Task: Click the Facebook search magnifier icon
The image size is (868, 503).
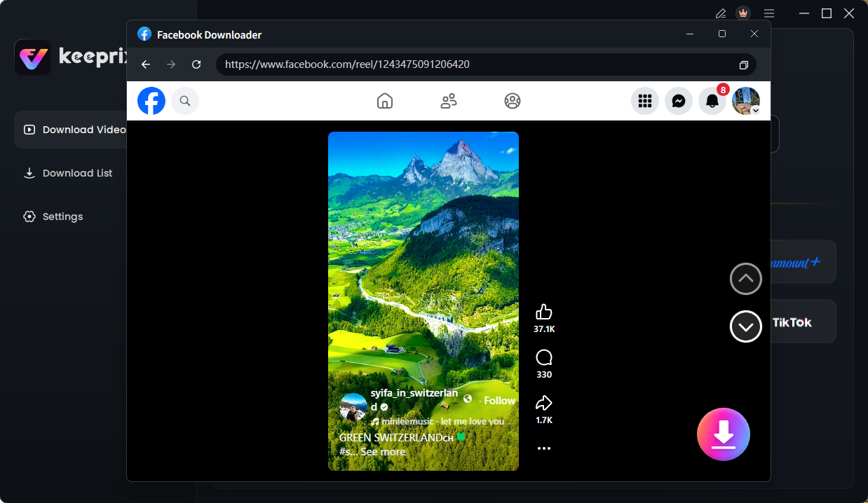Action: [x=184, y=100]
